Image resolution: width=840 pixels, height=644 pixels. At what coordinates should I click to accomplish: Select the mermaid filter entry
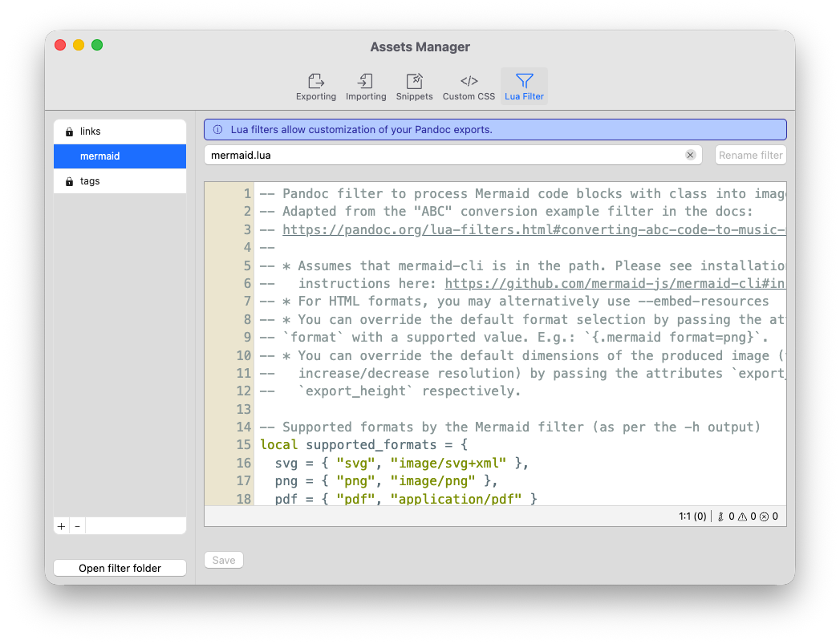[x=120, y=156]
